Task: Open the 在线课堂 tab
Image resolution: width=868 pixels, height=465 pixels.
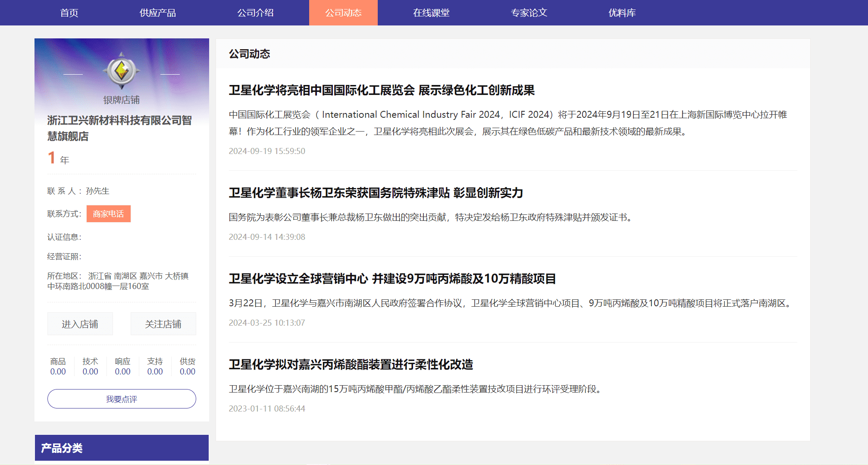Action: 431,13
